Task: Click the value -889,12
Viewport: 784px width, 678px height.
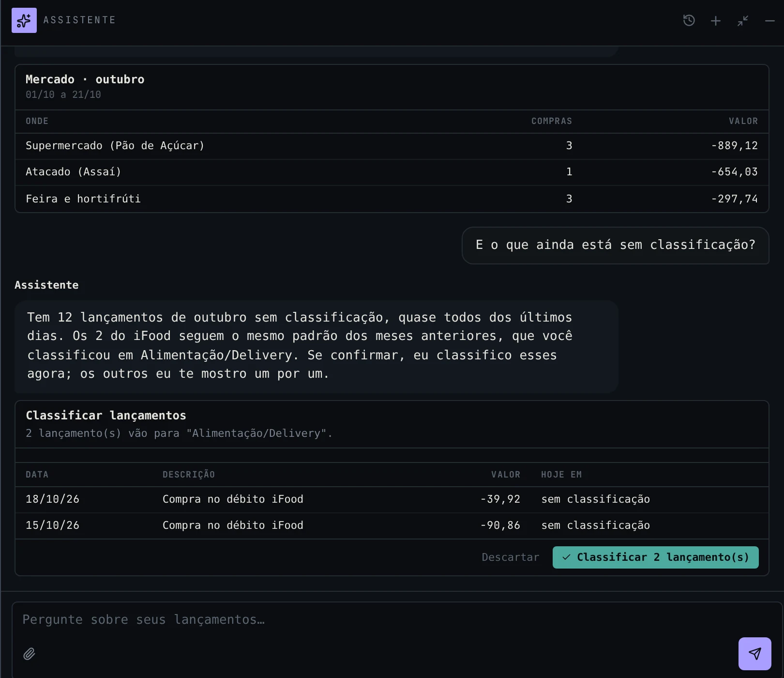Action: [x=734, y=146]
